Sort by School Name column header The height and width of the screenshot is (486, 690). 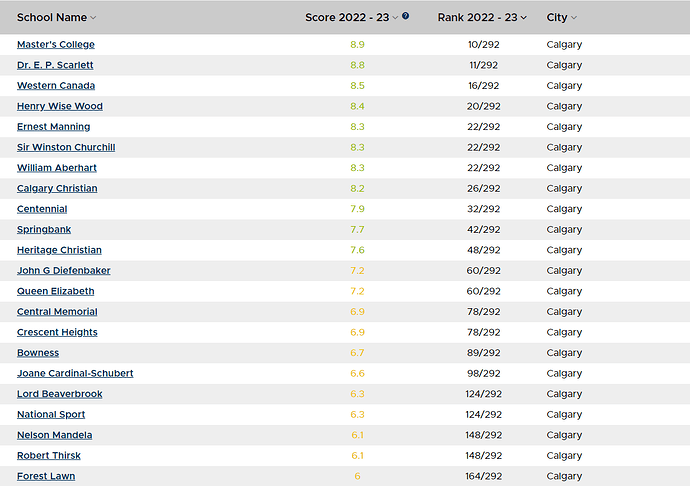click(56, 18)
